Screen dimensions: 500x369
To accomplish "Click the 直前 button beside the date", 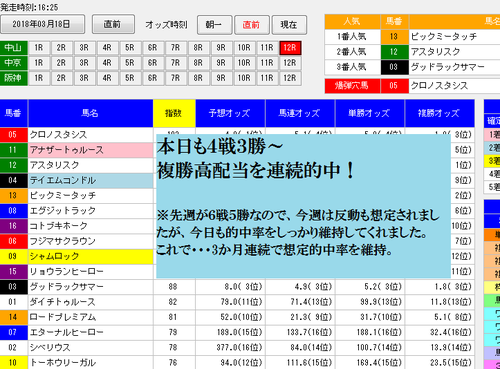I will (113, 24).
